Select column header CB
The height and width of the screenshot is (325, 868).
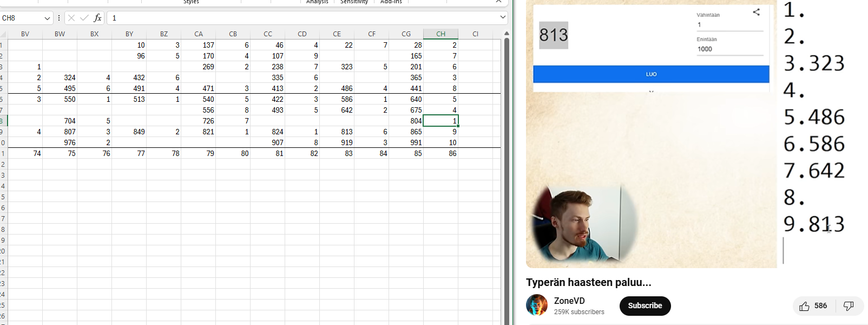click(233, 34)
